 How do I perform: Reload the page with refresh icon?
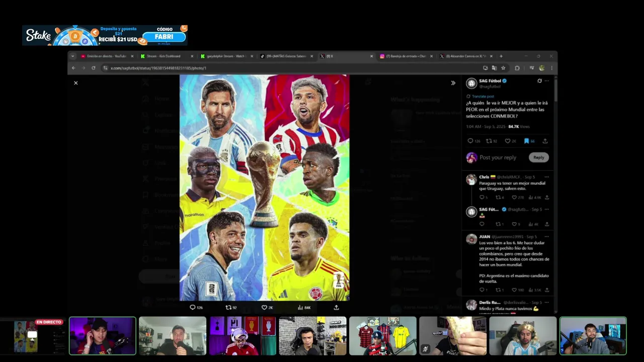[94, 68]
